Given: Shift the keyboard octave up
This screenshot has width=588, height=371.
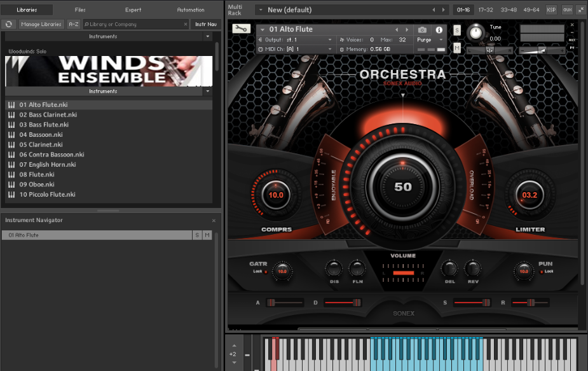Looking at the screenshot, I should click(x=235, y=346).
